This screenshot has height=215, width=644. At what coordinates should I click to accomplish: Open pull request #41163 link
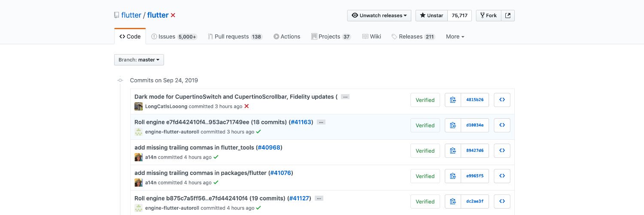[301, 122]
